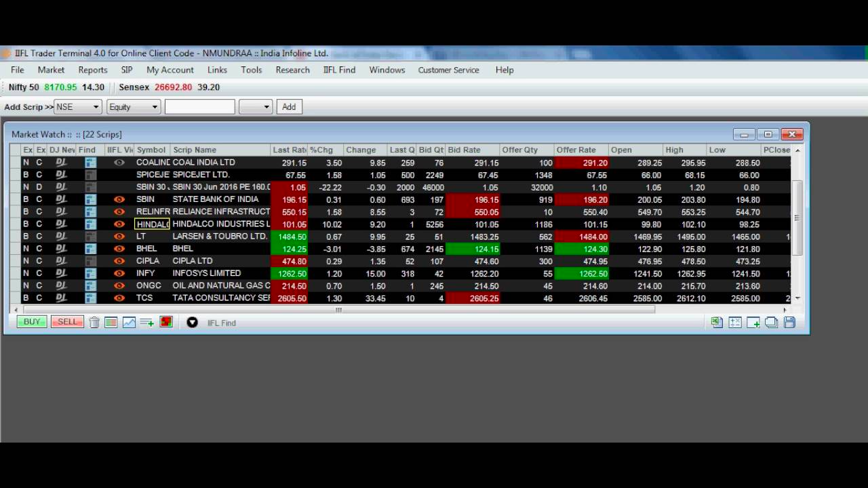The height and width of the screenshot is (488, 868).
Task: Click the Find icon in CIPLA row
Action: click(90, 261)
